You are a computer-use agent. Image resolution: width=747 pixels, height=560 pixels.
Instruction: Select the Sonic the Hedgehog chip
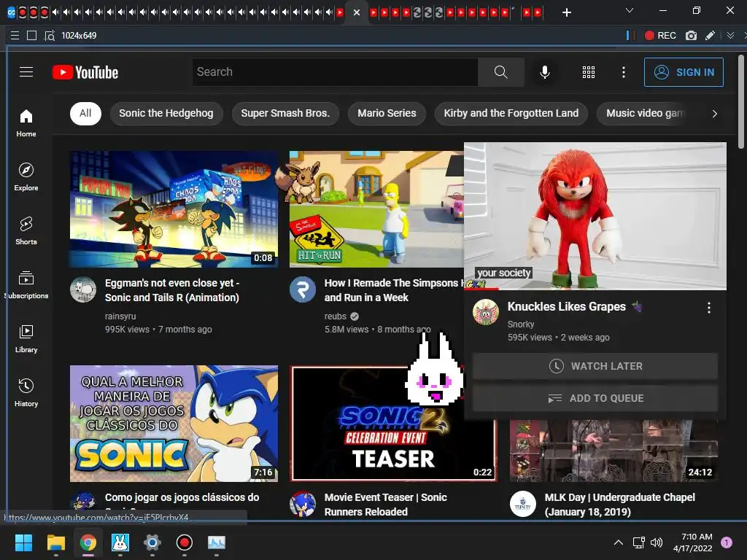[166, 113]
